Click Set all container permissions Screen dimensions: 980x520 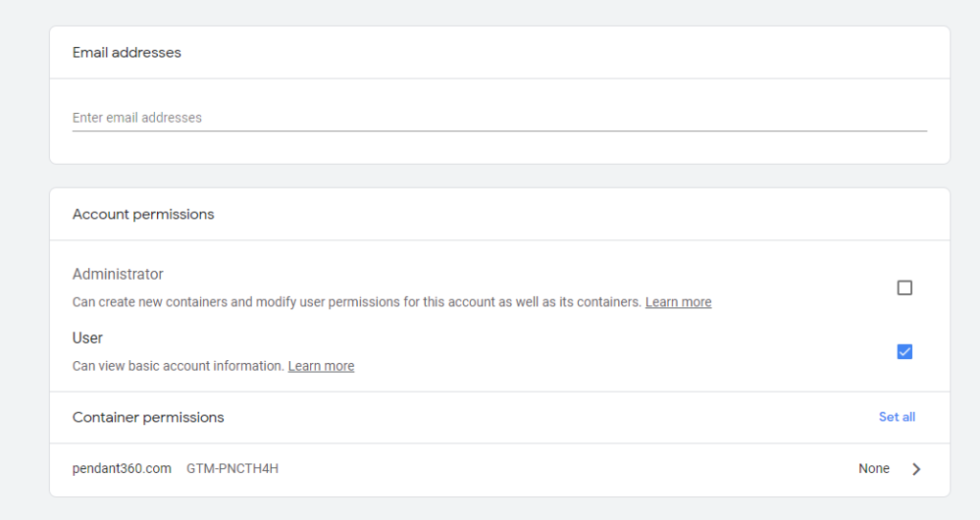pyautogui.click(x=897, y=417)
